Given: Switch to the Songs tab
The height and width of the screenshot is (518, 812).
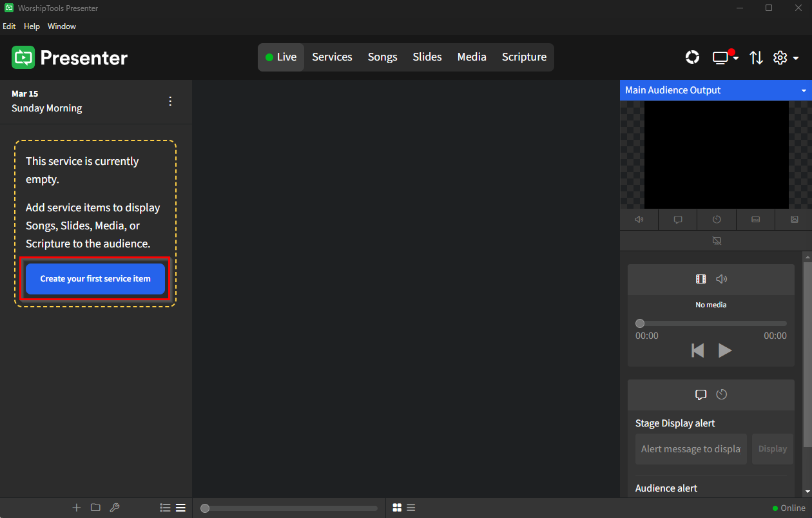Looking at the screenshot, I should point(382,57).
